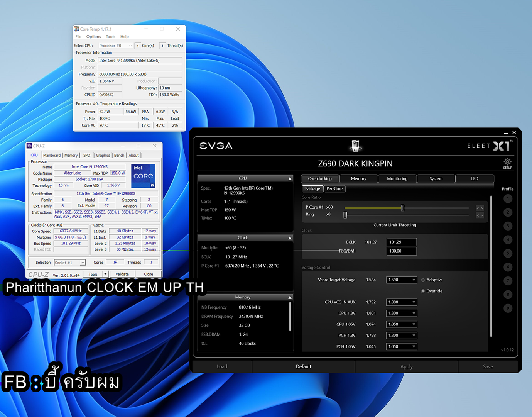Open CPU VCC IN AUX voltage dropdown
This screenshot has width=532, height=417.
(414, 302)
